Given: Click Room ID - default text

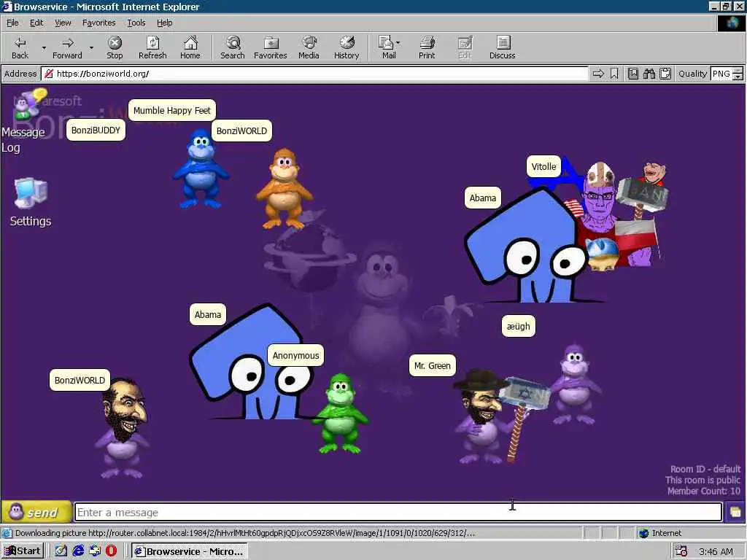Looking at the screenshot, I should [705, 469].
